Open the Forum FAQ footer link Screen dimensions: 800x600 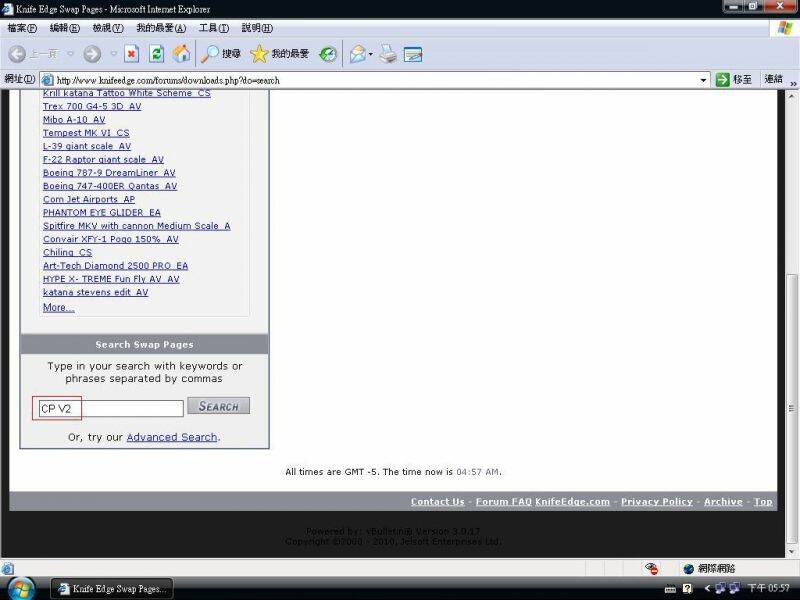pos(504,502)
